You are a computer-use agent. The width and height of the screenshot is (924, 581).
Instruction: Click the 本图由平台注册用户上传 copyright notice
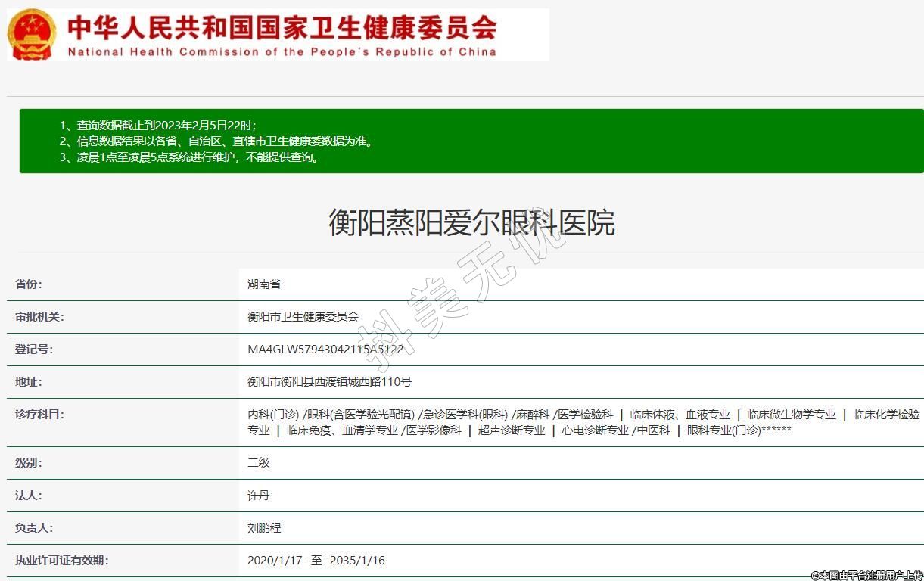tap(866, 575)
